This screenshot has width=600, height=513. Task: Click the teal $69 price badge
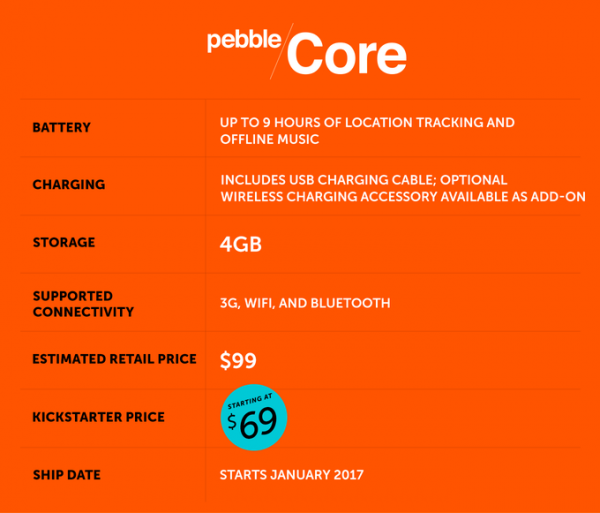pyautogui.click(x=254, y=418)
